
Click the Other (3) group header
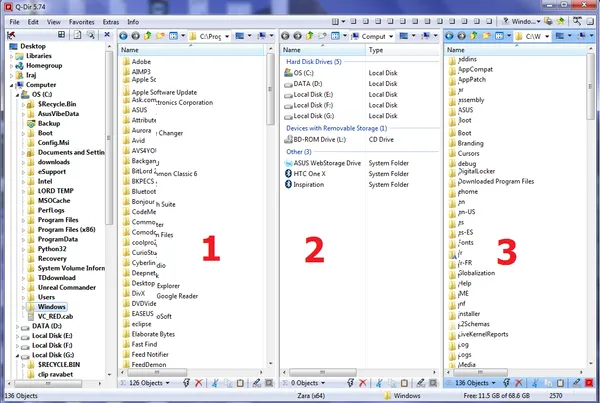pos(298,152)
